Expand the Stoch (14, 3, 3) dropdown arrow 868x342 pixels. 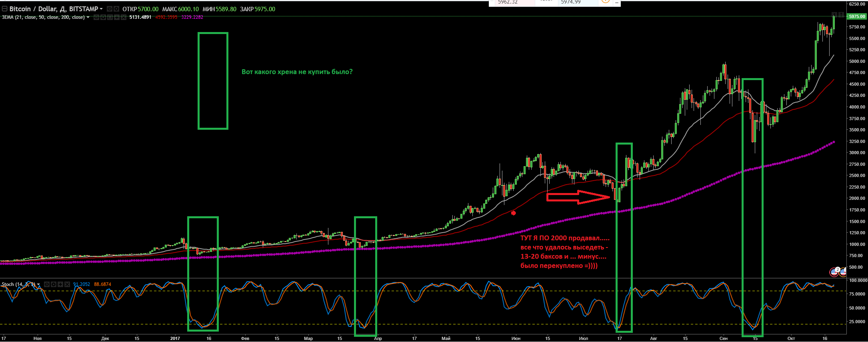click(38, 284)
